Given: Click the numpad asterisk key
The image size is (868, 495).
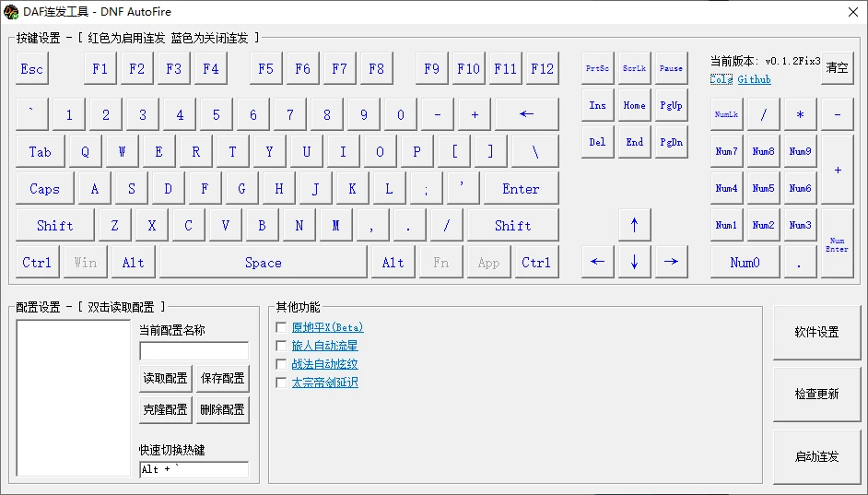Looking at the screenshot, I should (800, 114).
